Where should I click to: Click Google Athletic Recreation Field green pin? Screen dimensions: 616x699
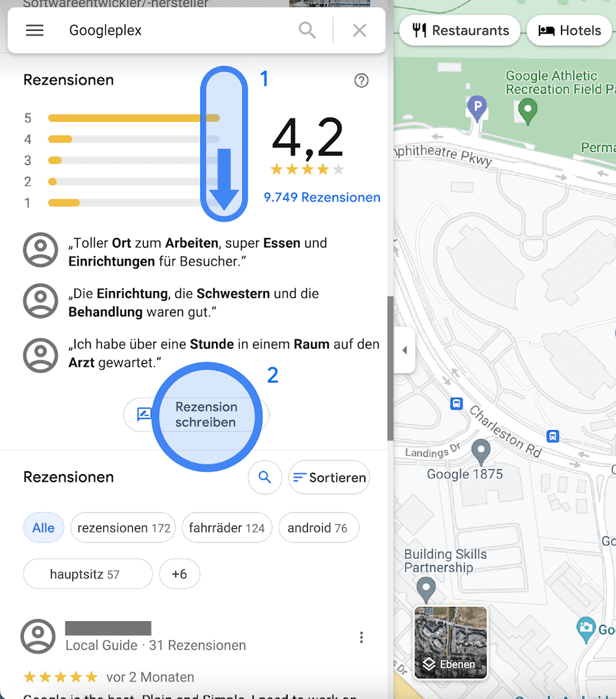click(x=528, y=111)
